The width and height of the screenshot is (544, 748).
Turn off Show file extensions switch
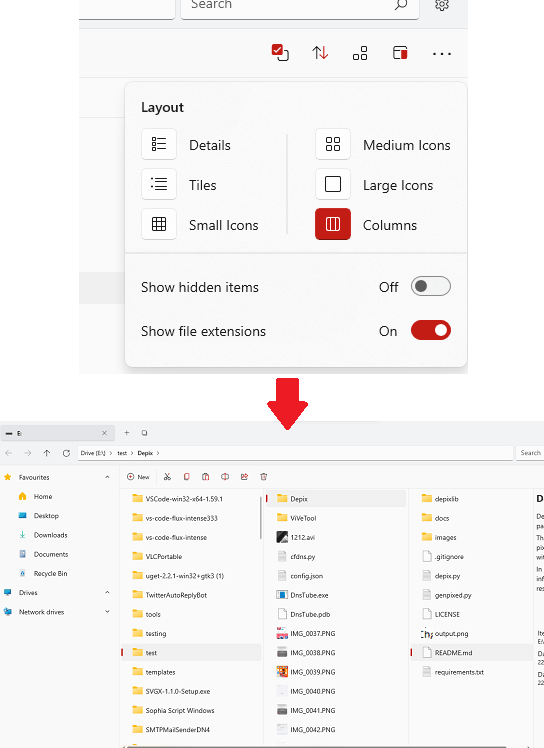[x=430, y=330]
